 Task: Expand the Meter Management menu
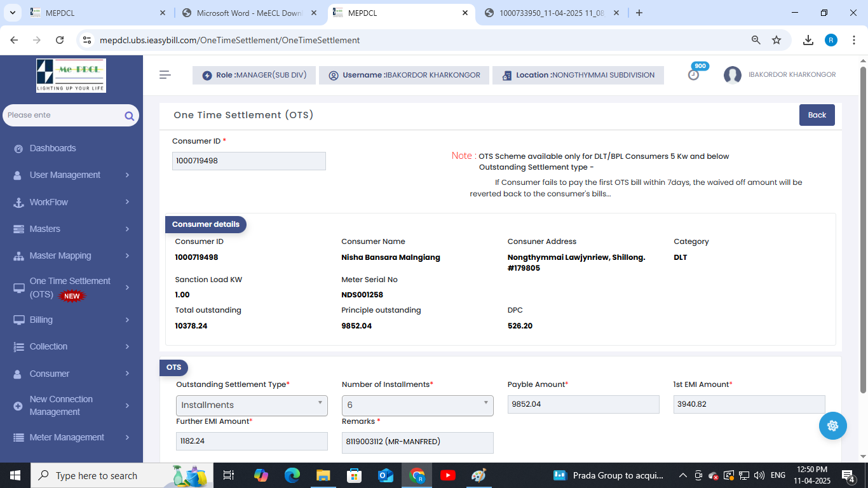pyautogui.click(x=71, y=437)
